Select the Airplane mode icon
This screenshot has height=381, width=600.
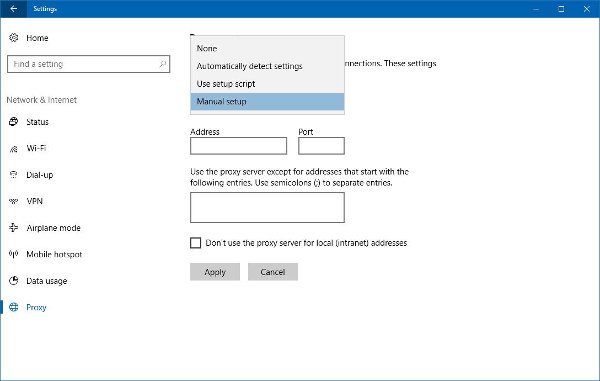pos(14,228)
